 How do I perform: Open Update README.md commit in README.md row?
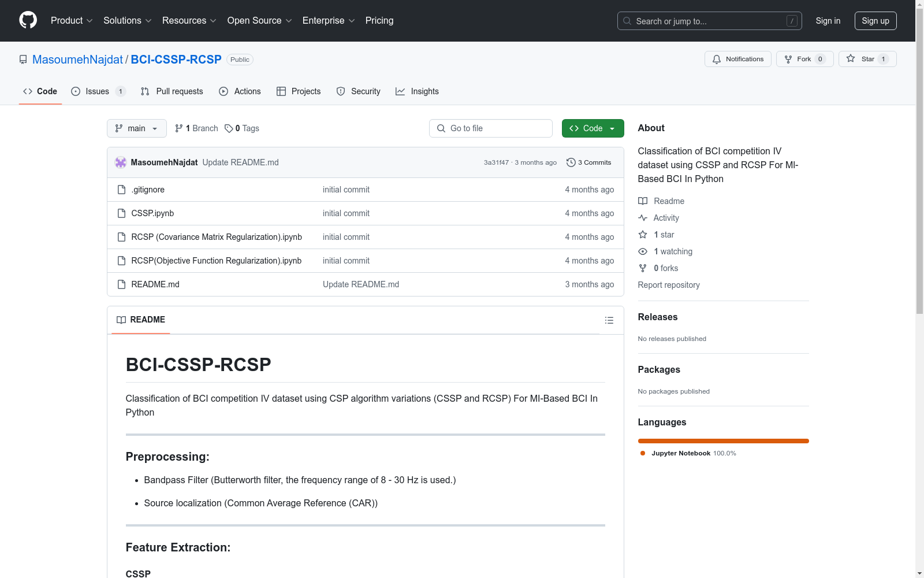coord(361,284)
